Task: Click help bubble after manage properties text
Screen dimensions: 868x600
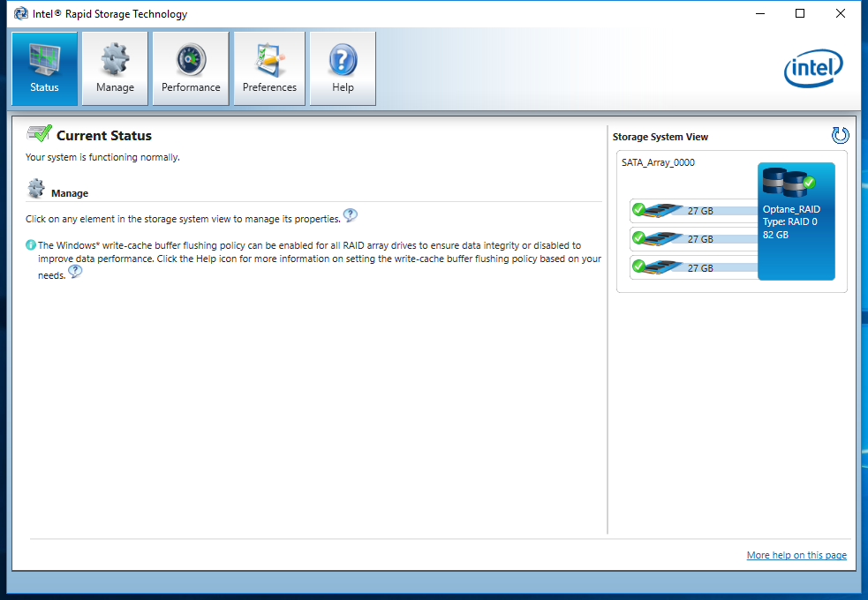Action: click(x=351, y=215)
